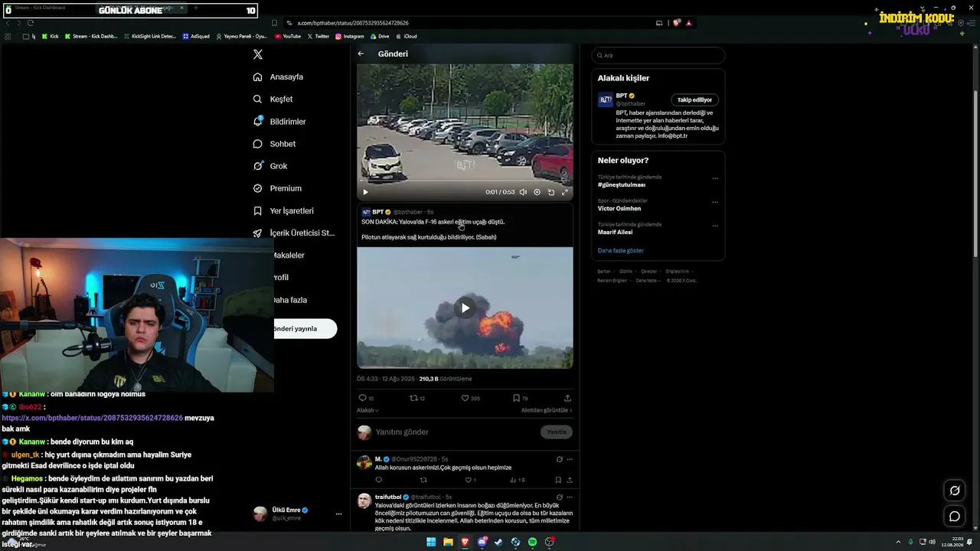980x551 pixels.
Task: Open Sohbet messages in the sidebar
Action: 274,144
